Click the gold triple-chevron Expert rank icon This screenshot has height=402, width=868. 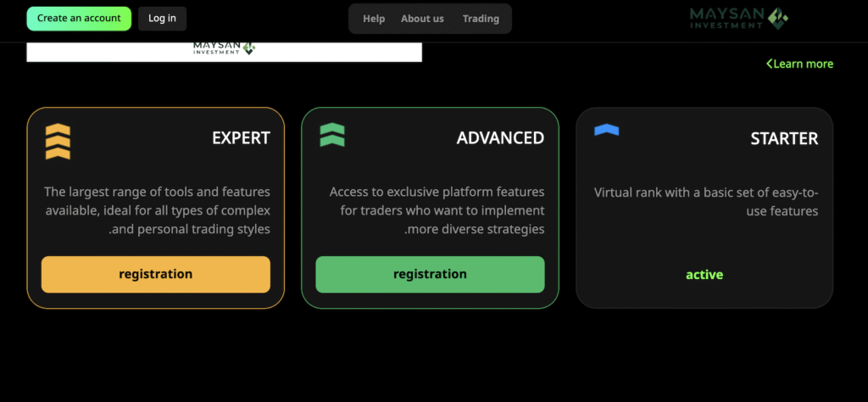click(x=58, y=141)
